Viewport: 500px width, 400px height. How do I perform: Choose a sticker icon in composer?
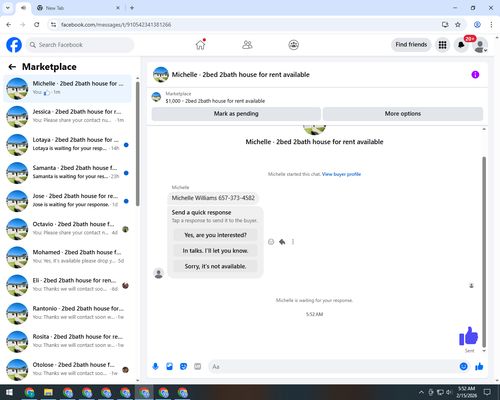(x=183, y=367)
